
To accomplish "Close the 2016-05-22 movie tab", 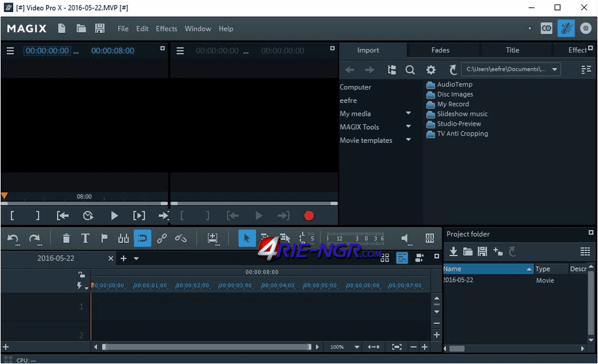I will [110, 258].
